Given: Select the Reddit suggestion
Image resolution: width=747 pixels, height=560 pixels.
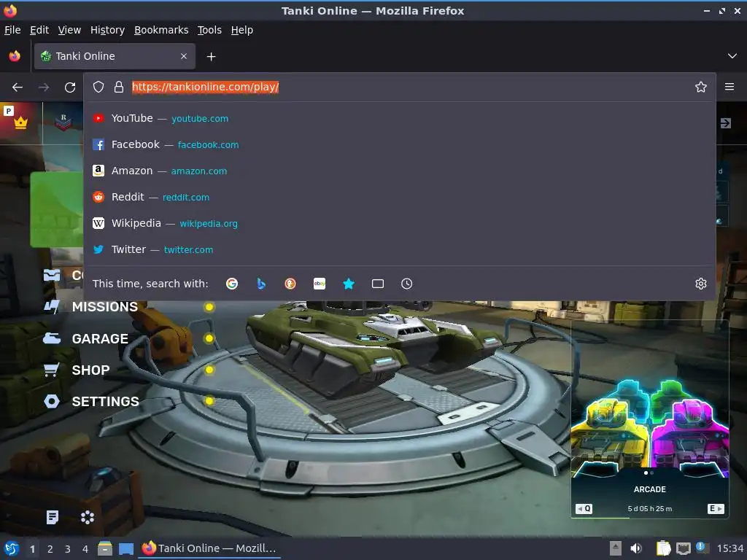Looking at the screenshot, I should point(399,197).
